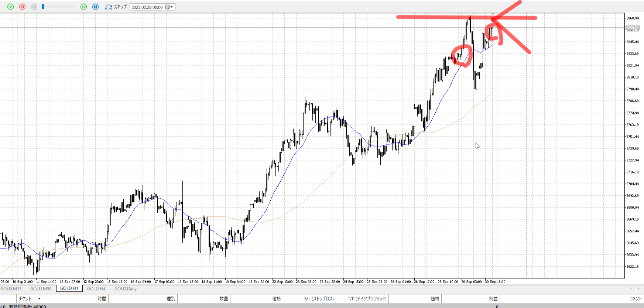Sort by the チケット column header
Image resolution: width=644 pixels, height=308 pixels.
[25, 298]
